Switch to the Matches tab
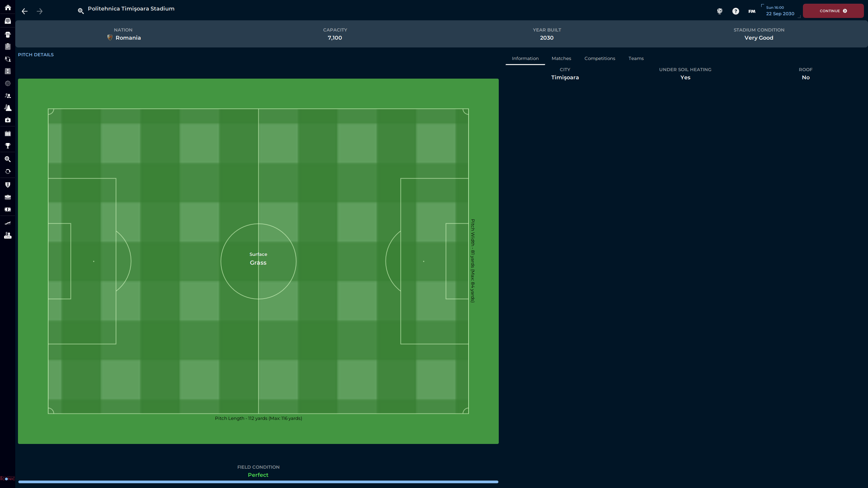 [x=561, y=58]
